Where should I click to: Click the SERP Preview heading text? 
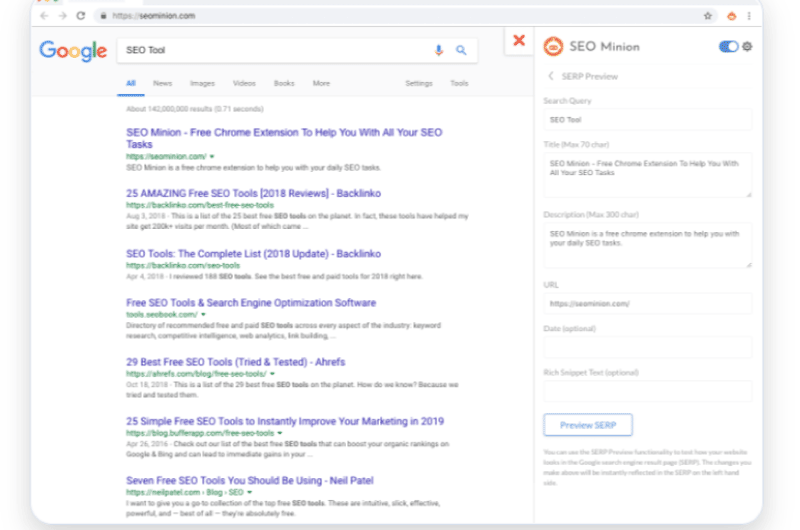pos(589,76)
